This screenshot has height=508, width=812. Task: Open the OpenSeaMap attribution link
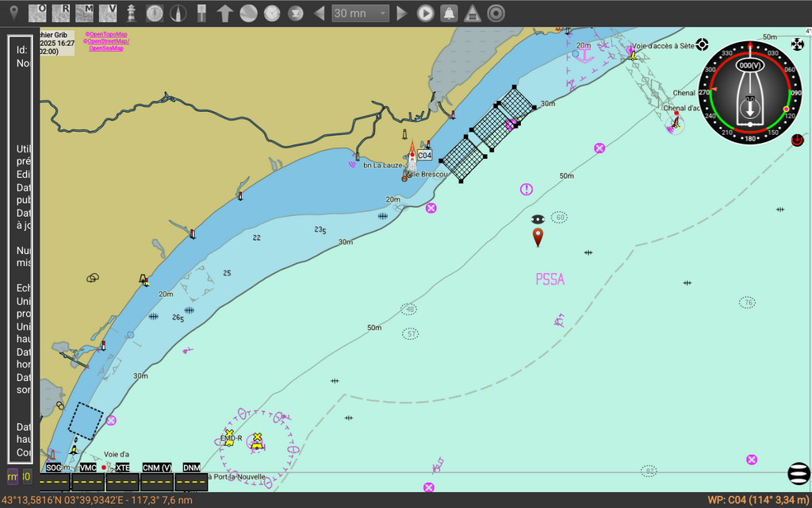pyautogui.click(x=106, y=48)
